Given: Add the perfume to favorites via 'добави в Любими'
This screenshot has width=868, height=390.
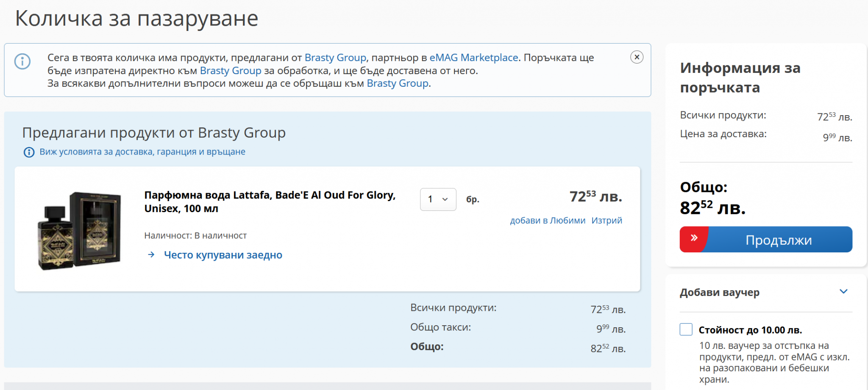Looking at the screenshot, I should tap(547, 220).
